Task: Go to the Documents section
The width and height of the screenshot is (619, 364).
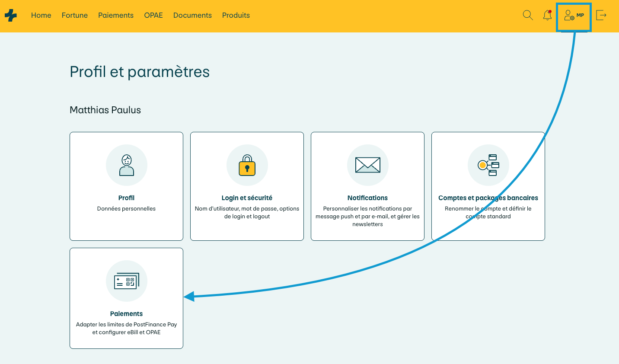Action: pyautogui.click(x=192, y=15)
